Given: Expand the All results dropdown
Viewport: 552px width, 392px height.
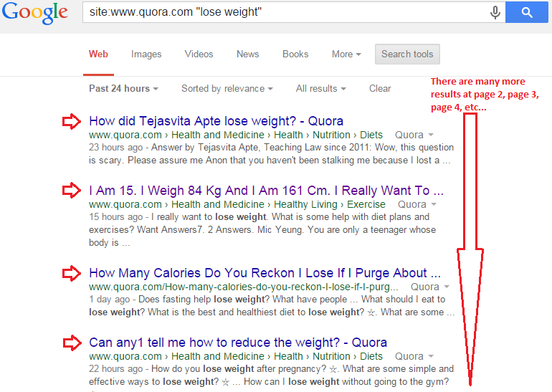Looking at the screenshot, I should 320,89.
